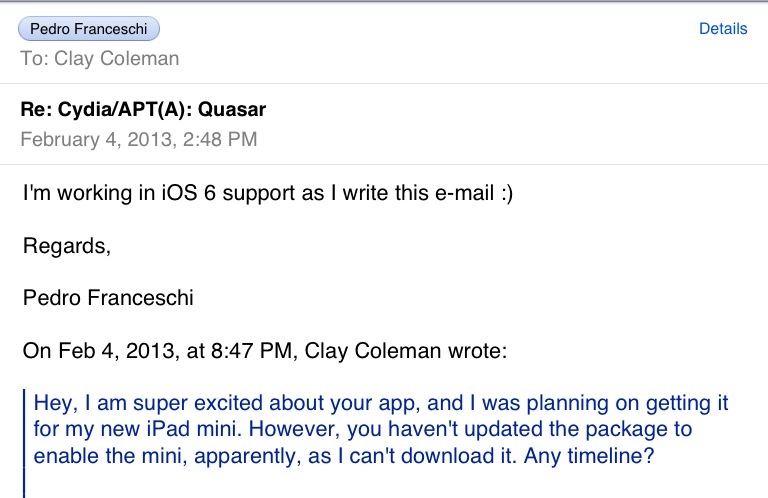
Task: Click the blue vertical quote bar
Action: (x=24, y=443)
